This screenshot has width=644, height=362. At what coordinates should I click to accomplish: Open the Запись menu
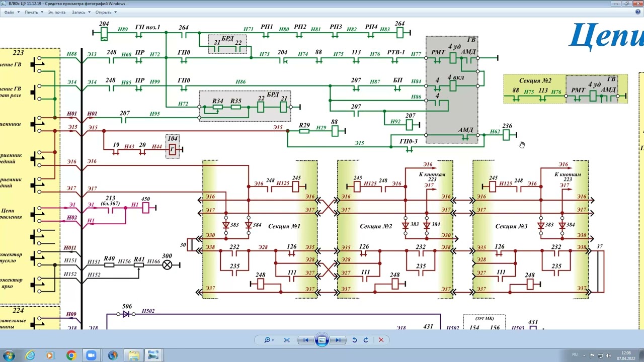coord(80,12)
